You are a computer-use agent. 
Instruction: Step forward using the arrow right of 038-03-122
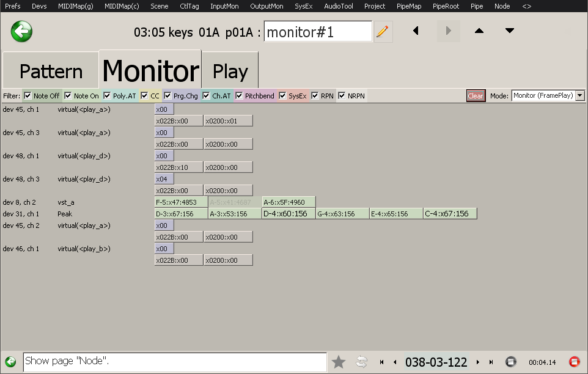coord(477,362)
